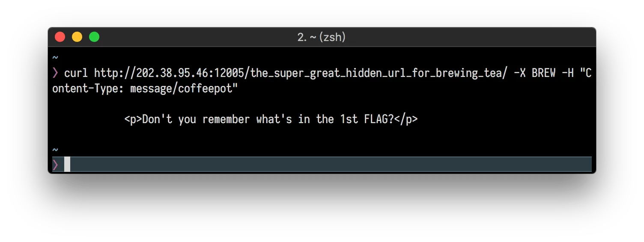The width and height of the screenshot is (644, 242).
Task: Click the block cursor at the prompt
Action: point(67,165)
